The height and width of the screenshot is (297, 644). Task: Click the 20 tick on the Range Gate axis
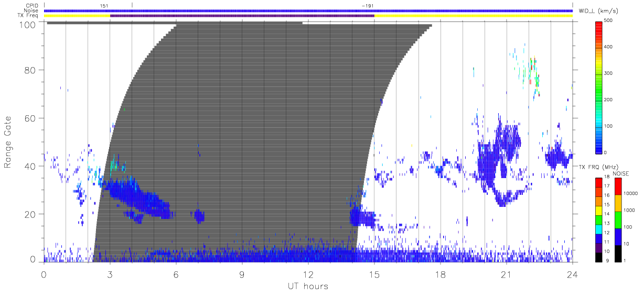30,214
